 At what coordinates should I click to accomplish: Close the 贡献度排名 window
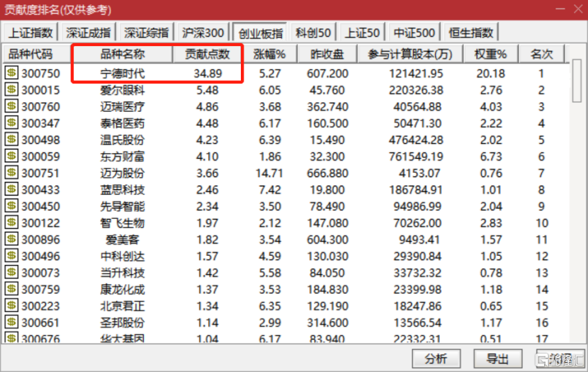coord(578,9)
